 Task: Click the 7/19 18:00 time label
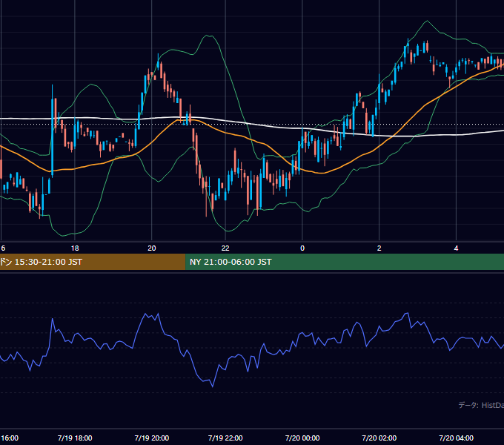pyautogui.click(x=75, y=438)
